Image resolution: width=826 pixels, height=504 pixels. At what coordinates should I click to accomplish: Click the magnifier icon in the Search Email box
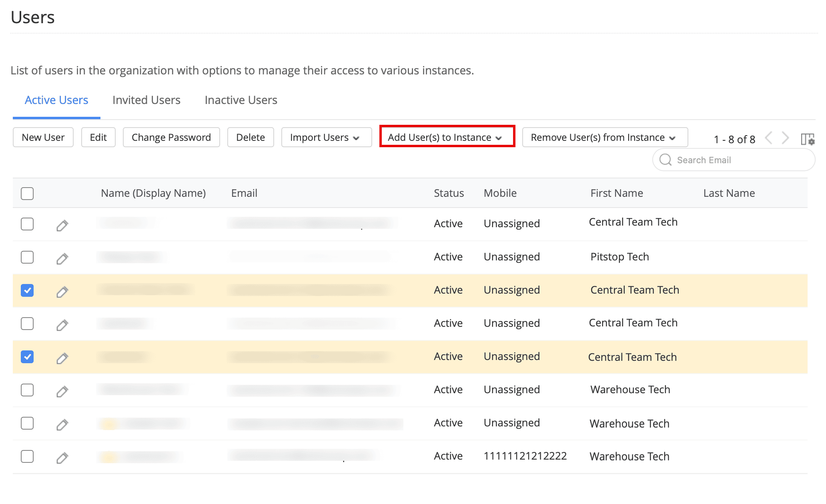[666, 160]
